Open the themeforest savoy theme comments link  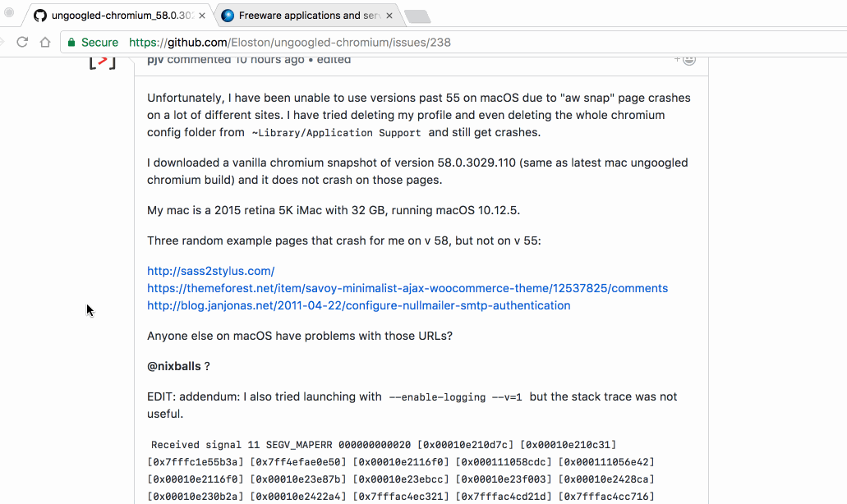click(x=407, y=288)
